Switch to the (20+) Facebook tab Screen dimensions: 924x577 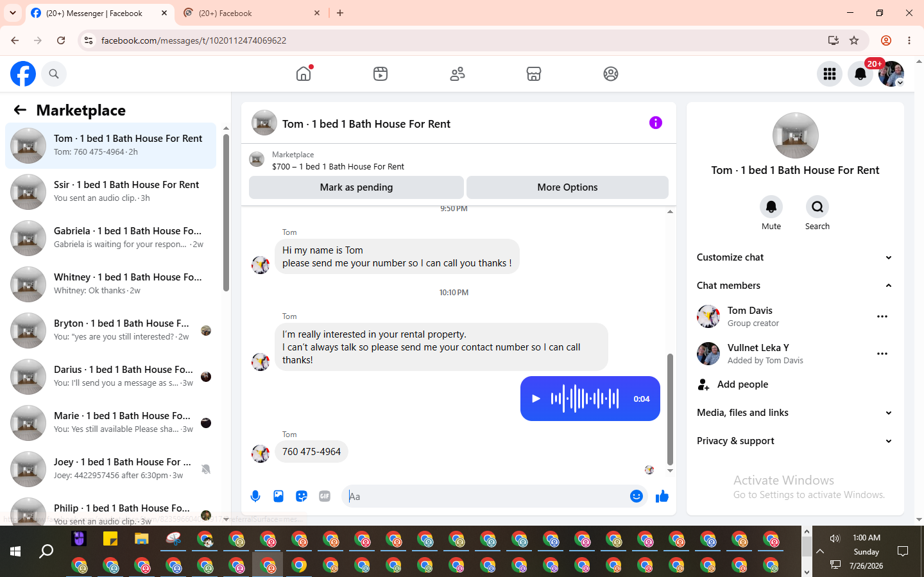coord(251,13)
